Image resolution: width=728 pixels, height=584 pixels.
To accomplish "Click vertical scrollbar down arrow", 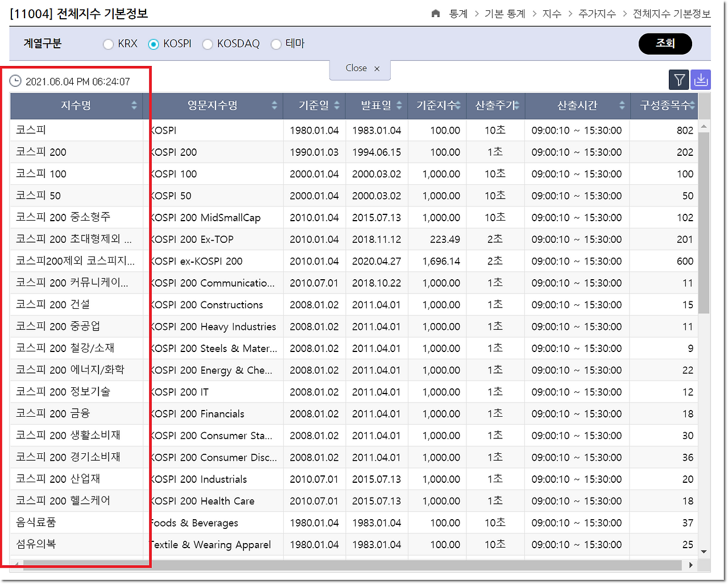I will 704,552.
